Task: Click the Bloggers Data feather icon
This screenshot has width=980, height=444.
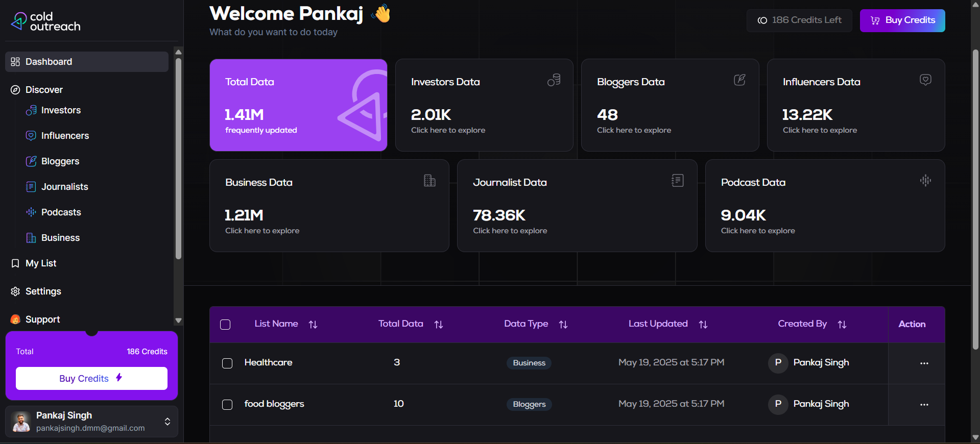Action: point(739,80)
